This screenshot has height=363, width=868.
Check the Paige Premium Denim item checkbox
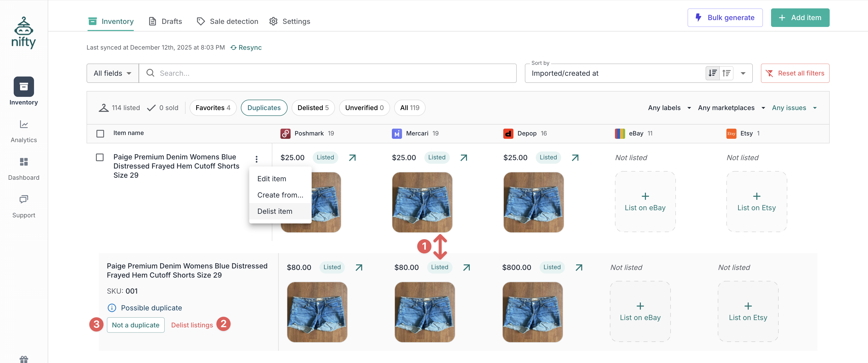click(100, 158)
